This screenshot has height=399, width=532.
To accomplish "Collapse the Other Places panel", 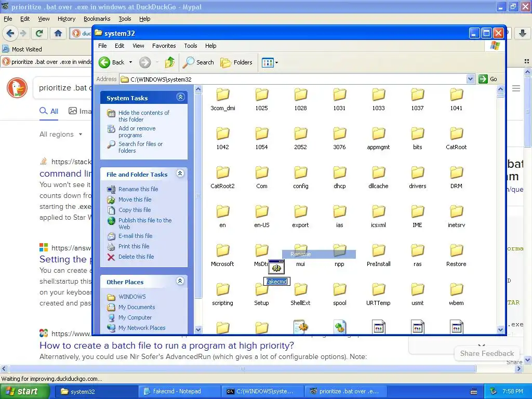I will click(180, 281).
